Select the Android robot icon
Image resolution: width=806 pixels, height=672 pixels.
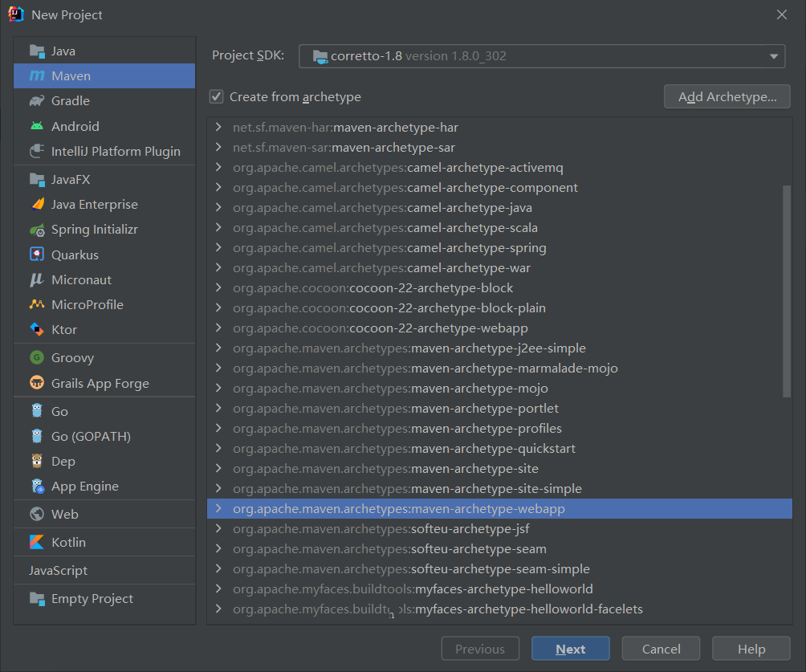tap(37, 126)
